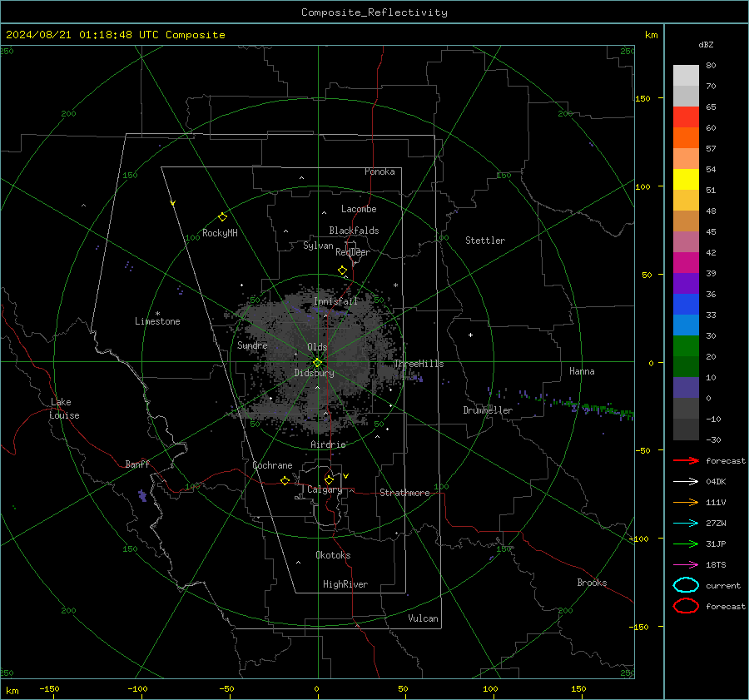
Task: Click the red forecast ellipse legend icon
Action: tap(686, 606)
